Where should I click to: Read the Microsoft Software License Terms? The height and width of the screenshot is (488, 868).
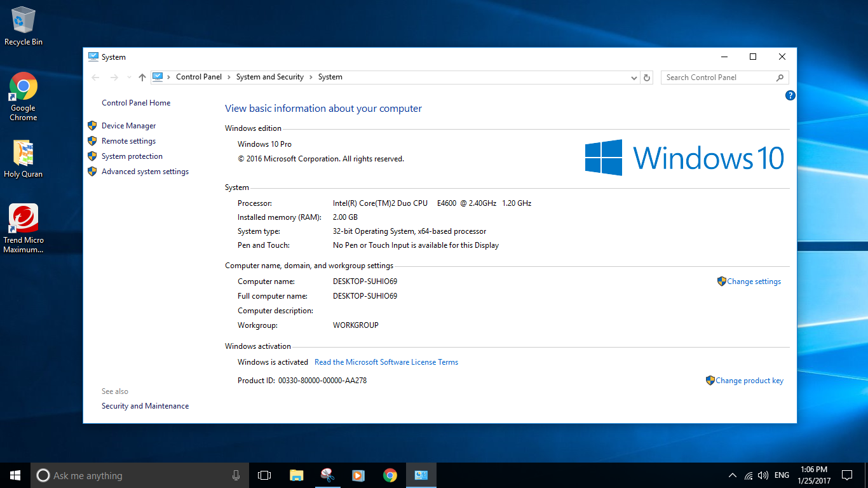pos(386,362)
